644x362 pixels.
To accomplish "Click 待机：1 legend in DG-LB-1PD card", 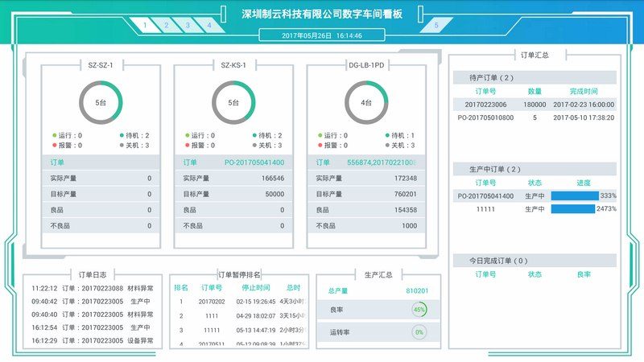I will pos(400,135).
